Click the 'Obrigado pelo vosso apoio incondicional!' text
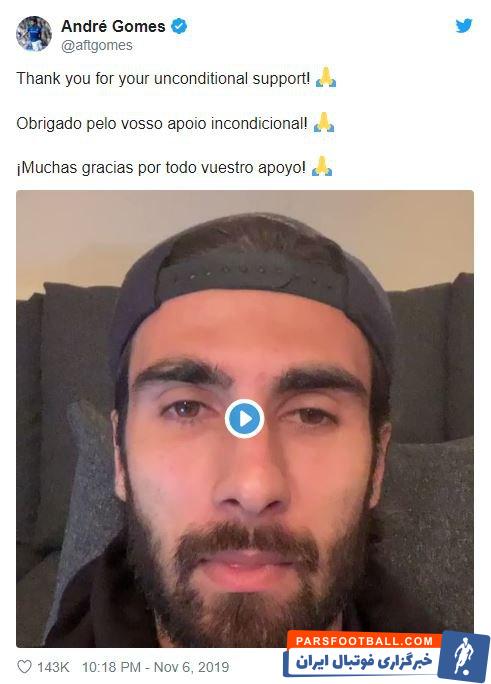491x684 pixels. click(162, 123)
